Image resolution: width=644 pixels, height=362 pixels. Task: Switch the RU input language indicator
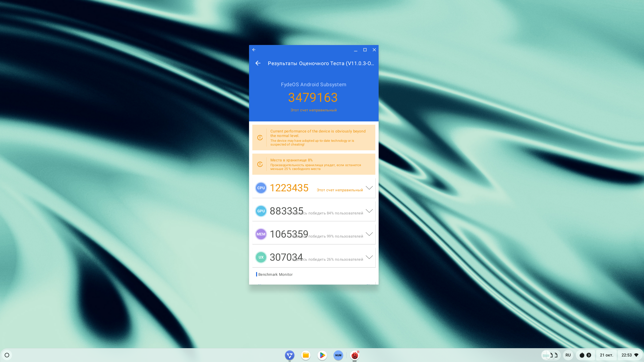point(568,355)
